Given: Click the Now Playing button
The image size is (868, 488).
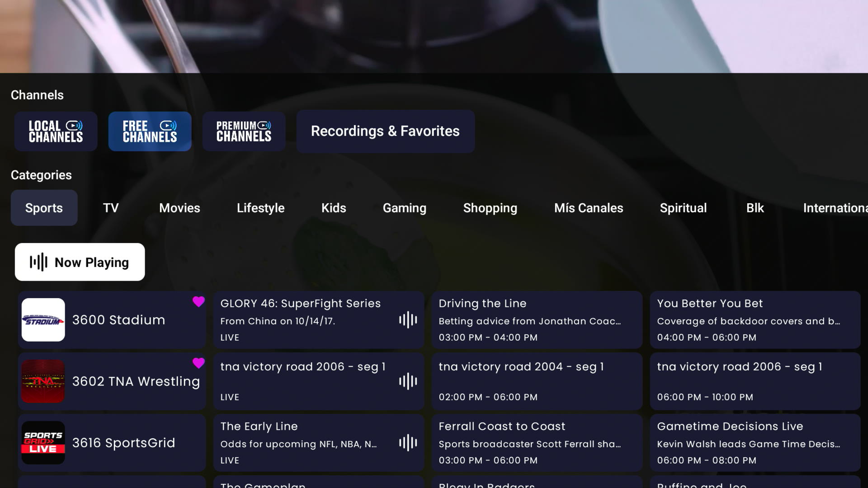Looking at the screenshot, I should click(80, 262).
